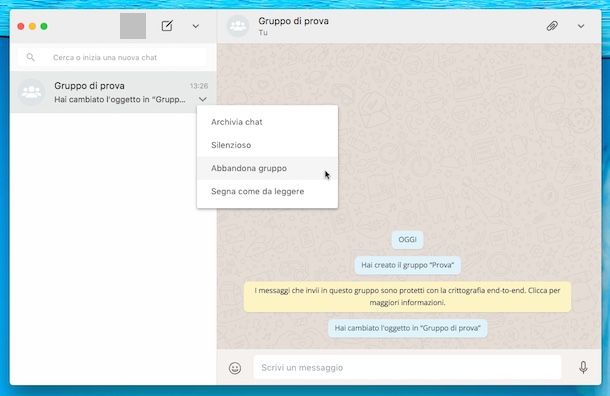
Task: Toggle the chevron on Gruppo di prova row
Action: click(203, 99)
